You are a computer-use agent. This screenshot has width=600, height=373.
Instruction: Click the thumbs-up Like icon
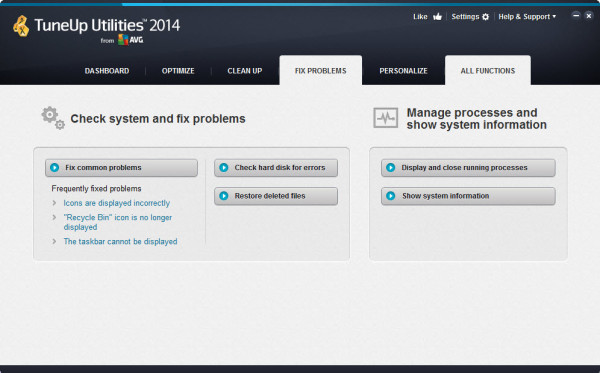coord(437,17)
